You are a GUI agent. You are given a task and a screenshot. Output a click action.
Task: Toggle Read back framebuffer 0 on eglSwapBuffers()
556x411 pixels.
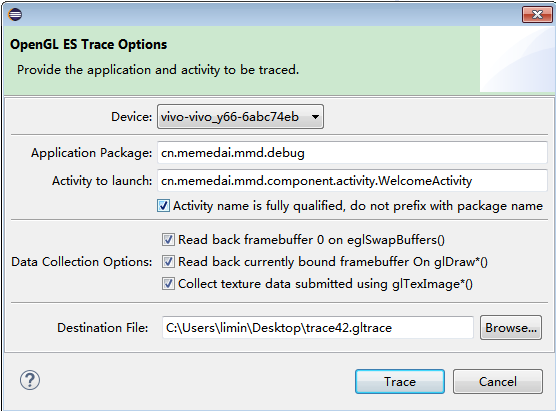click(x=168, y=240)
